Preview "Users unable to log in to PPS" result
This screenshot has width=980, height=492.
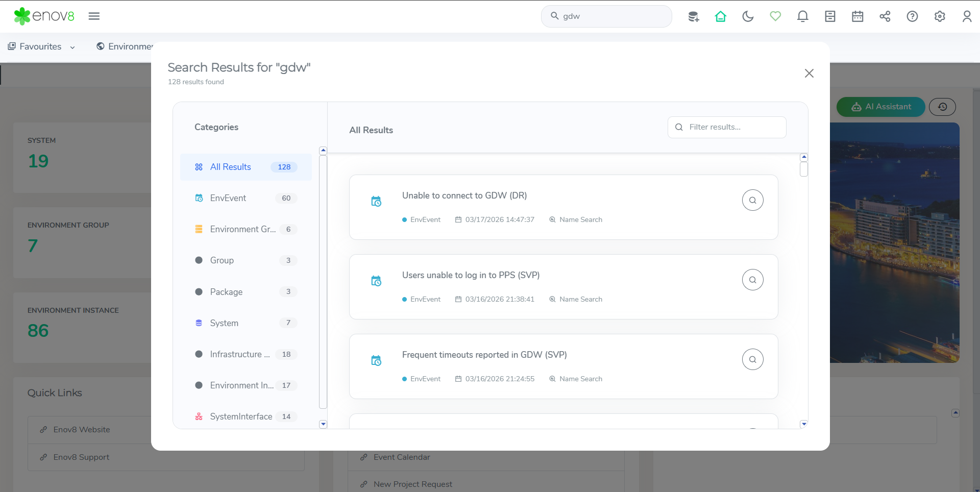point(752,280)
